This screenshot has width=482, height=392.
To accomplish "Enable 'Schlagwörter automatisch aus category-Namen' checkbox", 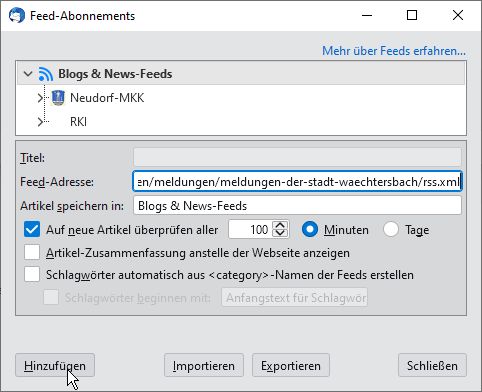I will 32,275.
